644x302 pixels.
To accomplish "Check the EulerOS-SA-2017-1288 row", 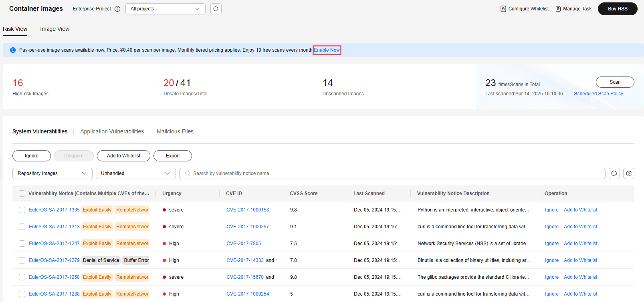I will pos(22,294).
